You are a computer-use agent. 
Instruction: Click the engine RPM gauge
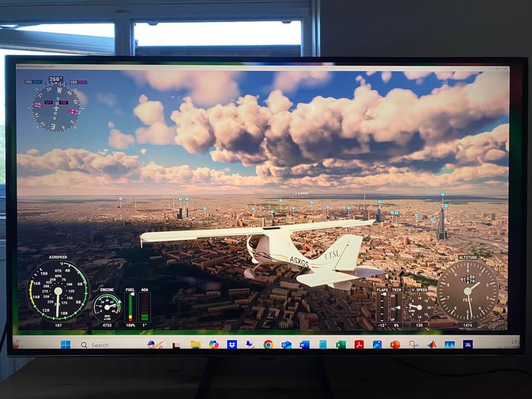107,307
